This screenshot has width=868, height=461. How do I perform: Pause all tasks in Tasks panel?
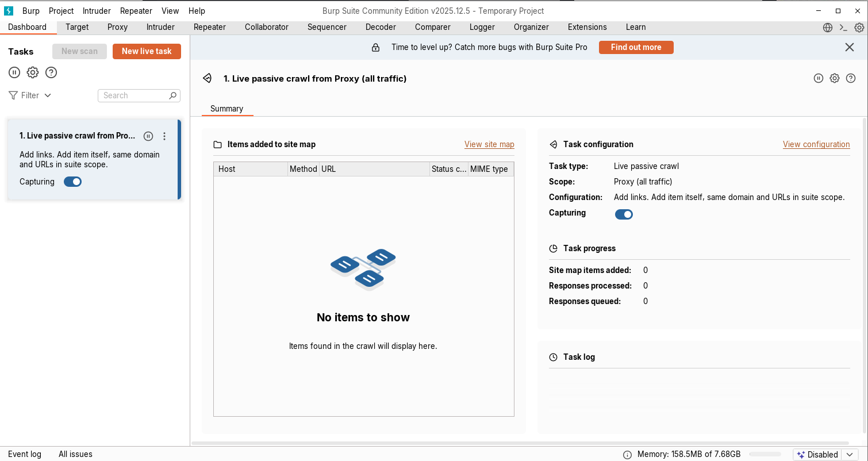pyautogui.click(x=14, y=72)
